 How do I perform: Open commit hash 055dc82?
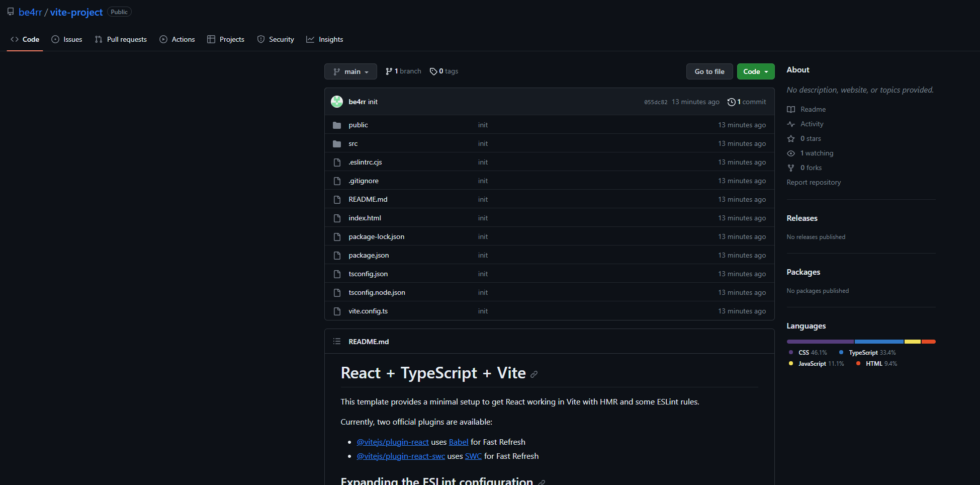tap(656, 102)
